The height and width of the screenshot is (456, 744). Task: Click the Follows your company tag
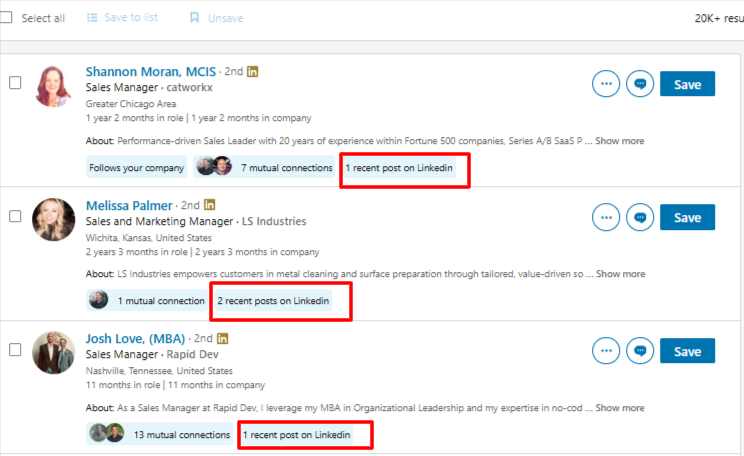[x=136, y=168]
